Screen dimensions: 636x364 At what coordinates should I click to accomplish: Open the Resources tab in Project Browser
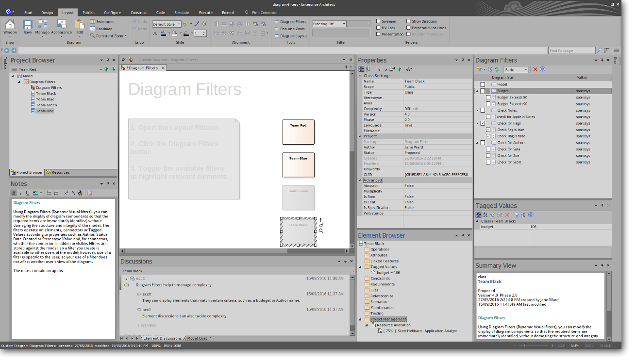click(58, 172)
